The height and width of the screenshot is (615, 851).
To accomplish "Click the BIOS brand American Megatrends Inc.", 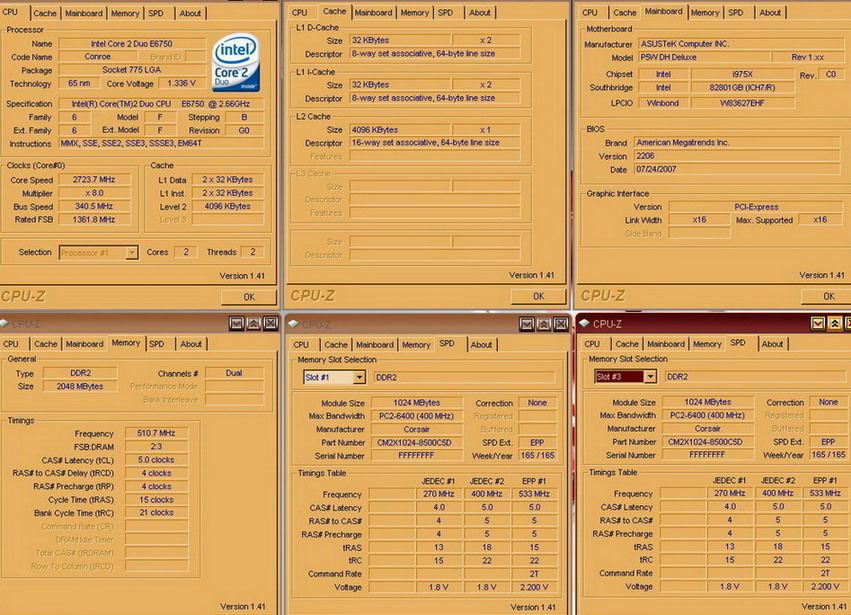I will coord(736,142).
